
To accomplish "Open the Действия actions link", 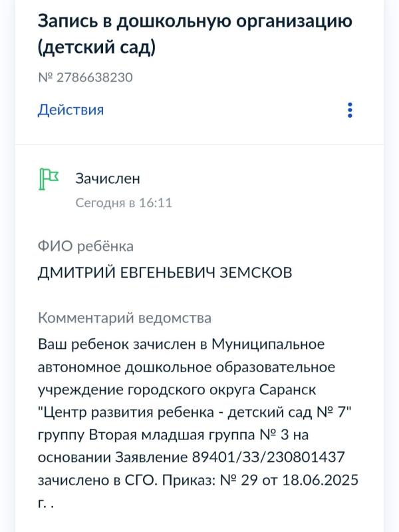I will 70,110.
